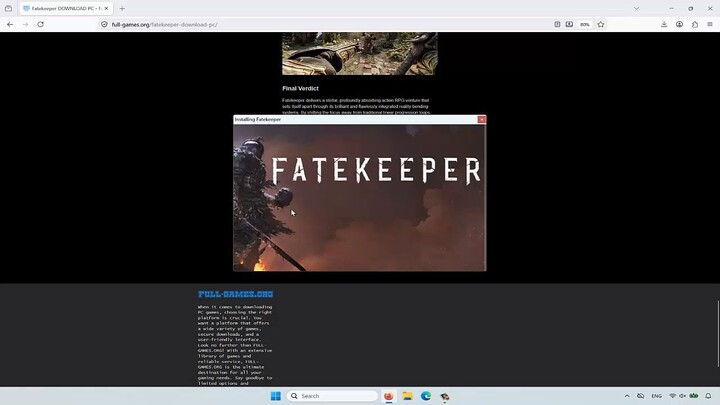This screenshot has height=405, width=720.
Task: Open the notifications bell
Action: (708, 396)
